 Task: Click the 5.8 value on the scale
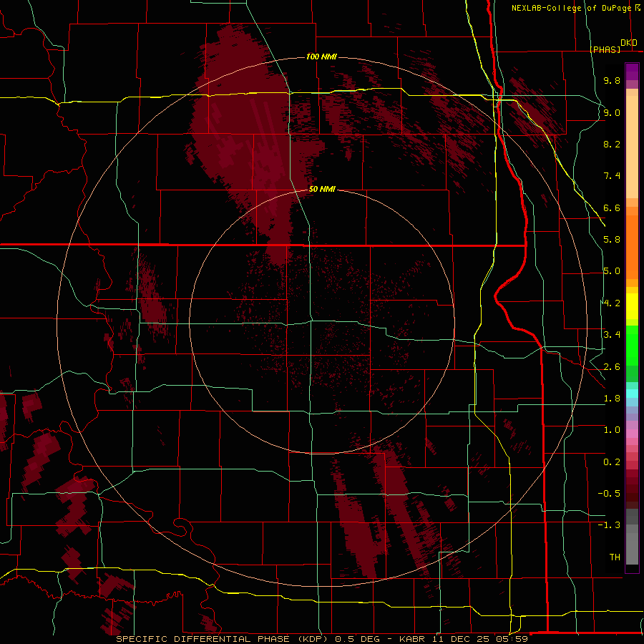tap(612, 240)
